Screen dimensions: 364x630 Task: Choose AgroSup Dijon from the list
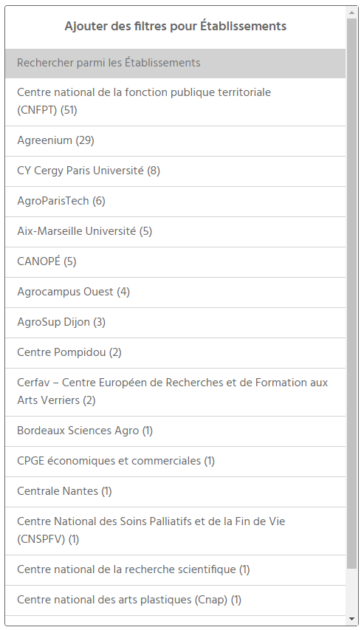coord(175,323)
